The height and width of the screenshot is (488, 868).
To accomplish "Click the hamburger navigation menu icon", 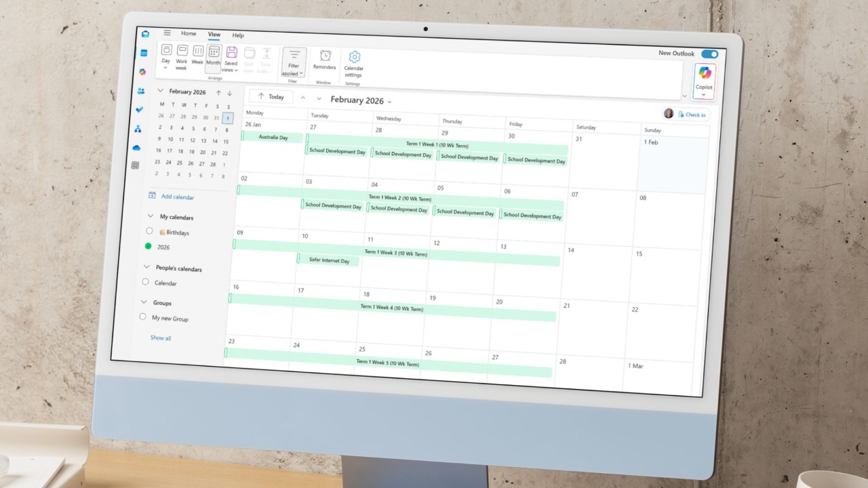I will click(167, 33).
